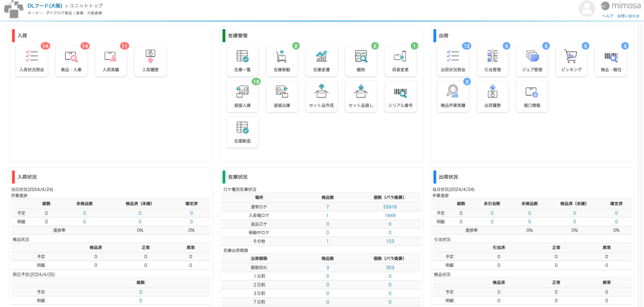Open 入荷履歴 history
The image size is (644, 307).
click(150, 60)
